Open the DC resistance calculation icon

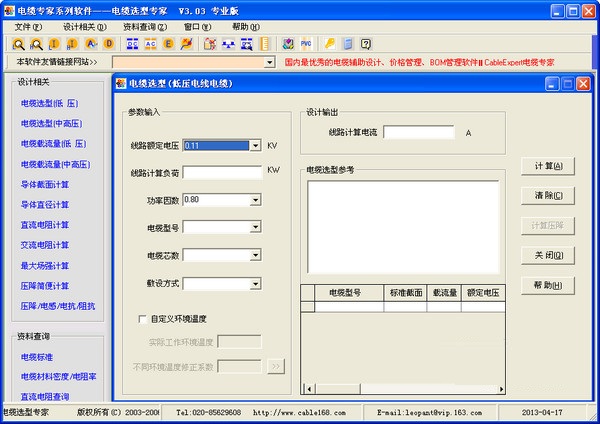point(132,44)
